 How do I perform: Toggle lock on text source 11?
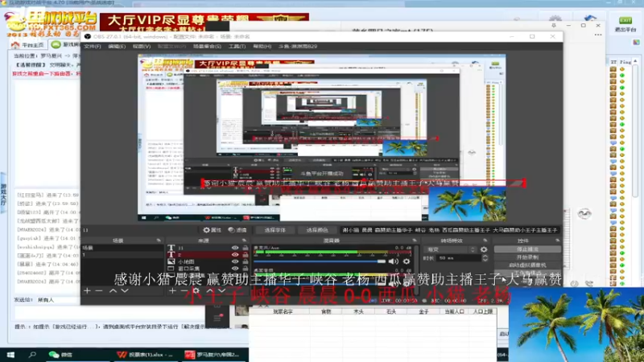click(246, 248)
